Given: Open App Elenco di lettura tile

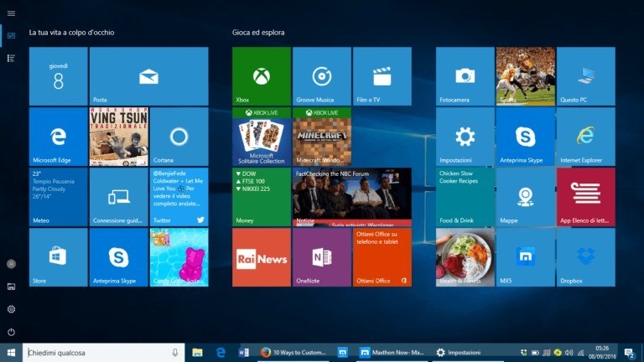Looking at the screenshot, I should coord(585,197).
